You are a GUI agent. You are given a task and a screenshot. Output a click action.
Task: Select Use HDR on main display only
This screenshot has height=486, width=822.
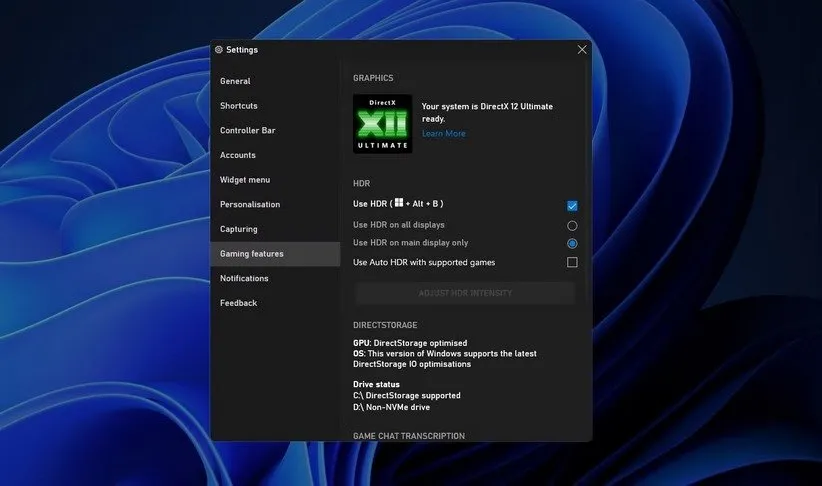[x=572, y=243]
